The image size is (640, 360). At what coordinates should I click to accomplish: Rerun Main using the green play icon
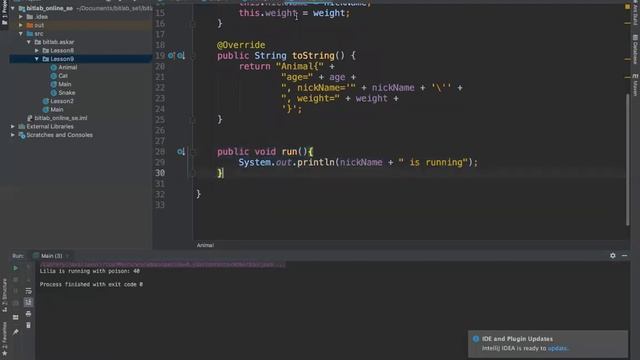tap(16, 268)
